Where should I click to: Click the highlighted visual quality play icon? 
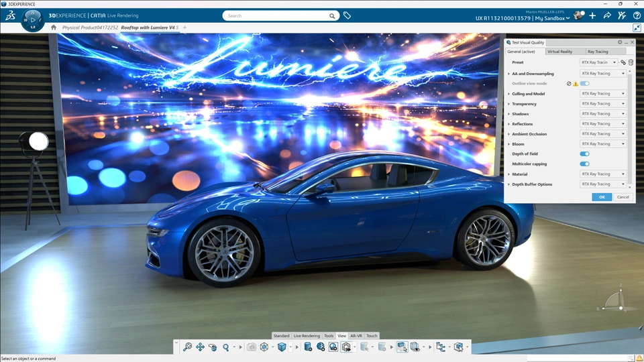[346, 347]
